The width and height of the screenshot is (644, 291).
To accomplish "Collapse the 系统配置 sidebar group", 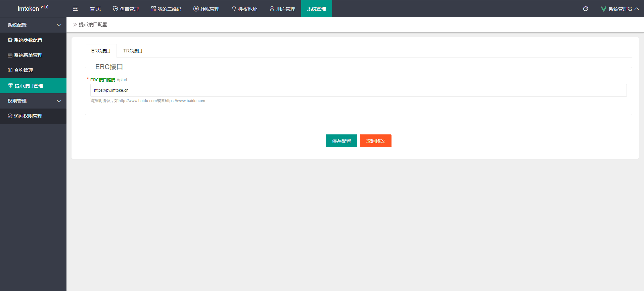I will pyautogui.click(x=33, y=25).
